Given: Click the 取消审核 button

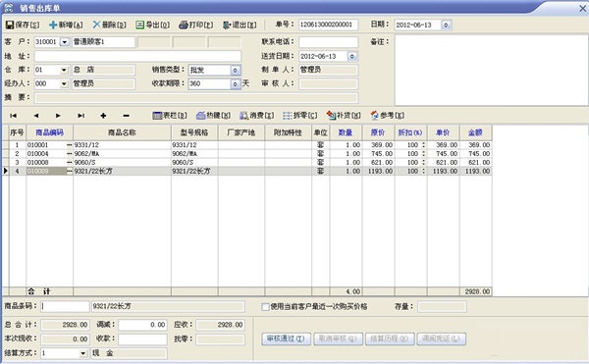Looking at the screenshot, I should pos(338,338).
